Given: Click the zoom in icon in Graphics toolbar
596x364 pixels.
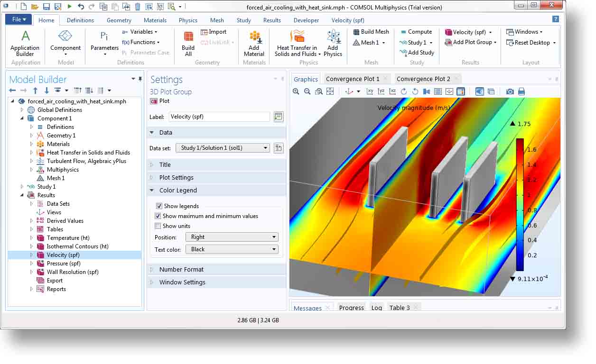Looking at the screenshot, I should tap(296, 91).
